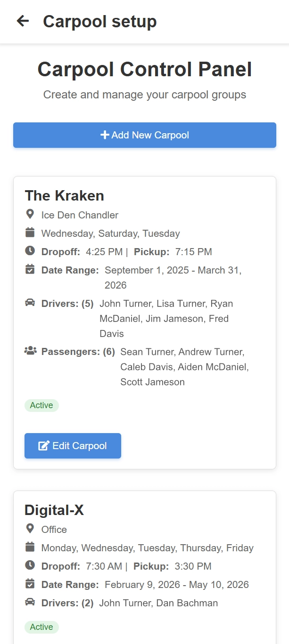Click the plus icon inside Add New Carpool
This screenshot has height=644, width=289.
[x=105, y=135]
